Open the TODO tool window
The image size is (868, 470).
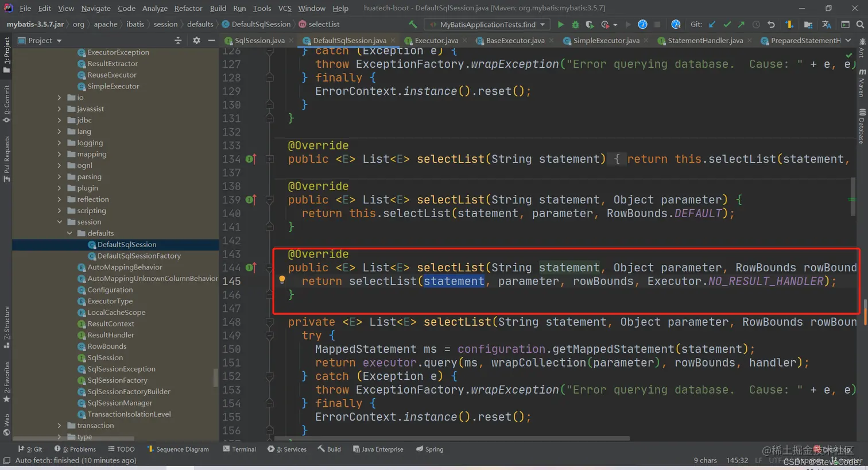pos(121,449)
